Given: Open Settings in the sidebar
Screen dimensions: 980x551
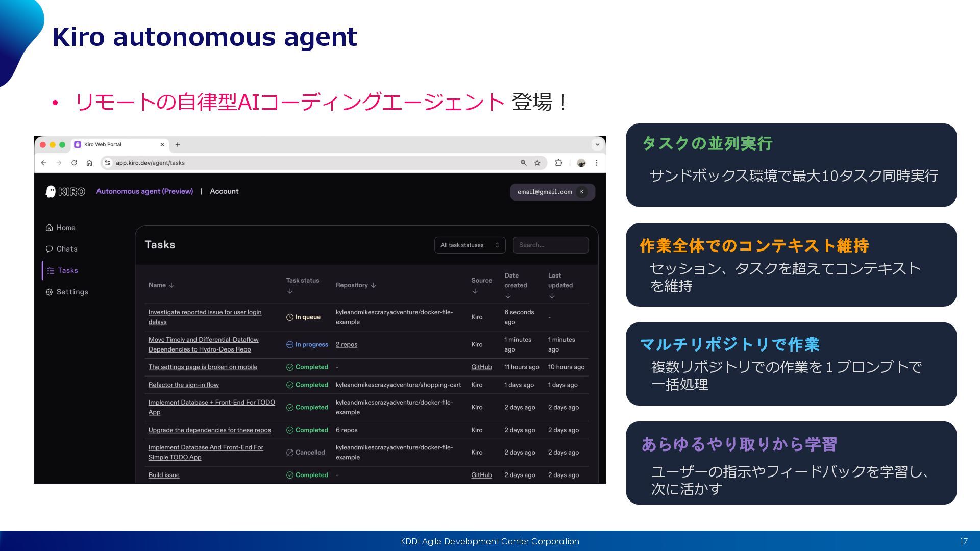Looking at the screenshot, I should click(71, 292).
